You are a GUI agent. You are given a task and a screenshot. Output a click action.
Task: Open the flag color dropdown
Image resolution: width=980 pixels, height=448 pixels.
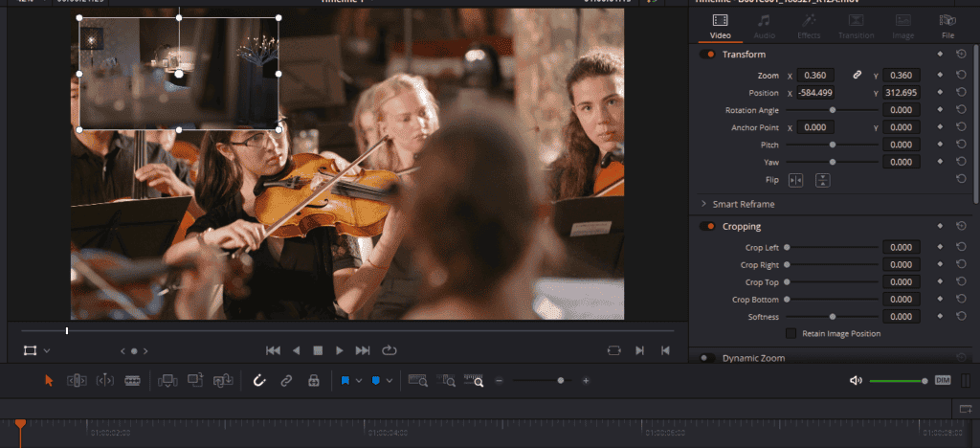[x=359, y=381]
